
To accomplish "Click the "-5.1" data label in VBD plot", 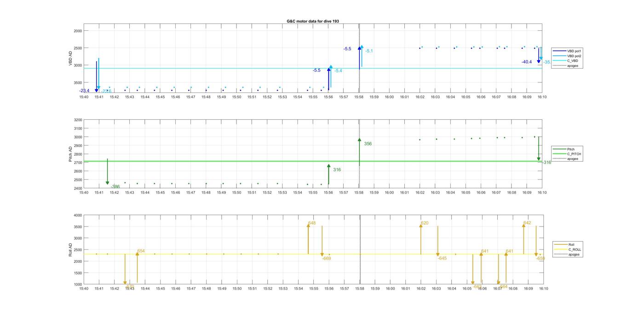I will [369, 51].
